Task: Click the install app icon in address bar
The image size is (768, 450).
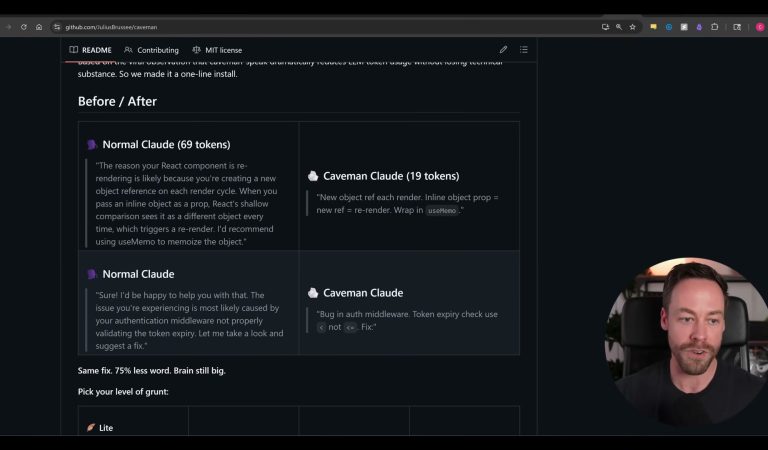Action: click(605, 27)
